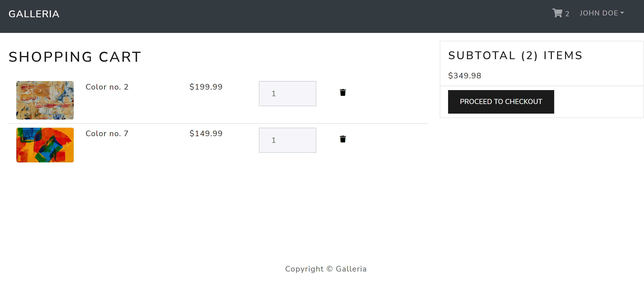Screen dimensions: 644x285
Task: Select the quantity box for Color no. 7
Action: [287, 140]
